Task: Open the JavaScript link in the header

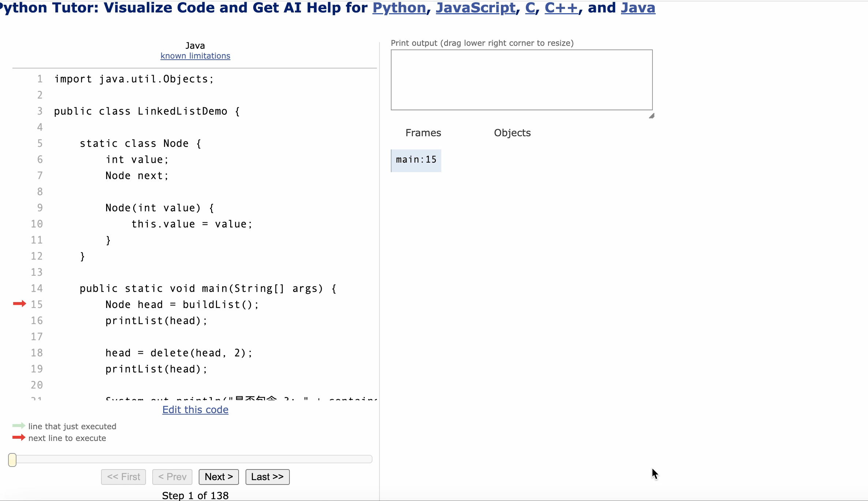Action: pos(475,8)
